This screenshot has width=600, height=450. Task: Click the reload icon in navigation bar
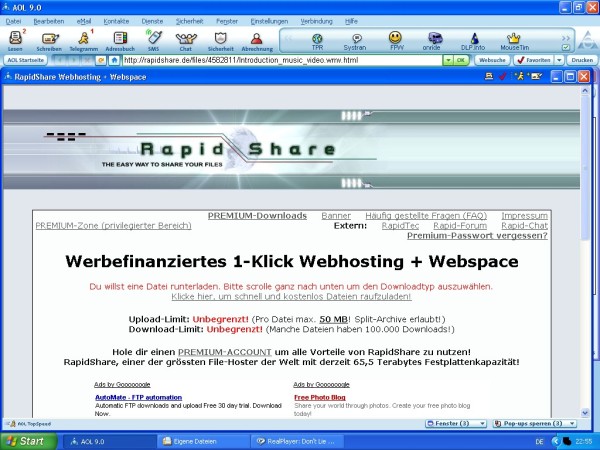click(x=100, y=60)
